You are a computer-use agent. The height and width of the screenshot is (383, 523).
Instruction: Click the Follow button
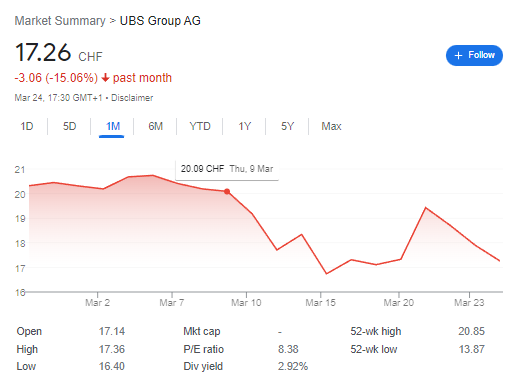tap(474, 55)
